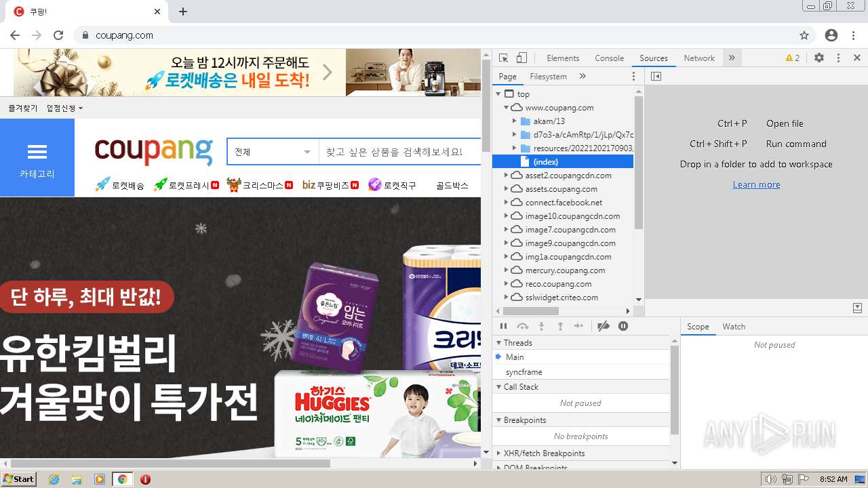This screenshot has height=488, width=868.
Task: Collapse the www.coupang.com tree node
Action: (506, 108)
